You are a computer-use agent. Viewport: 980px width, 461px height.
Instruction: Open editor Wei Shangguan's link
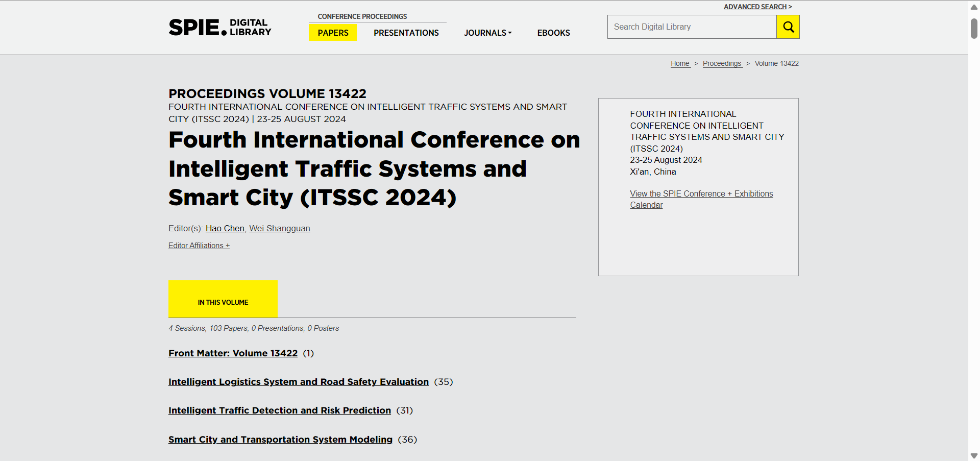pos(280,228)
